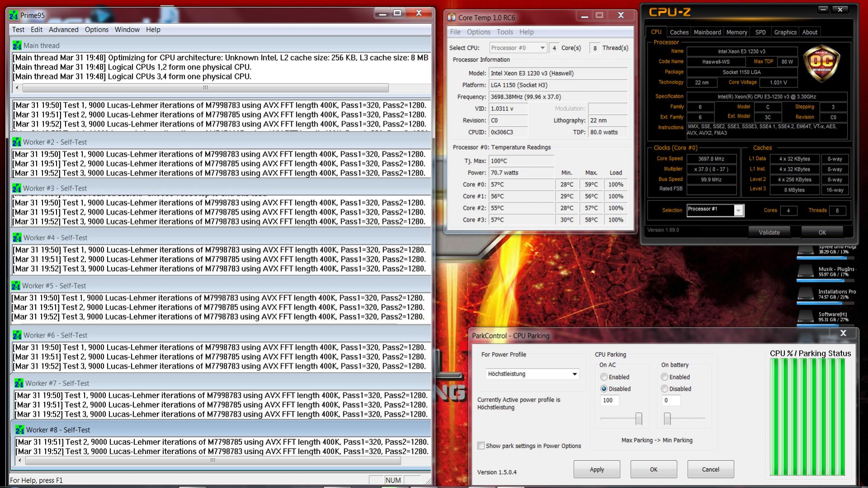Switch to the SPD tab in CPU-Z
The height and width of the screenshot is (488, 868).
(x=760, y=32)
